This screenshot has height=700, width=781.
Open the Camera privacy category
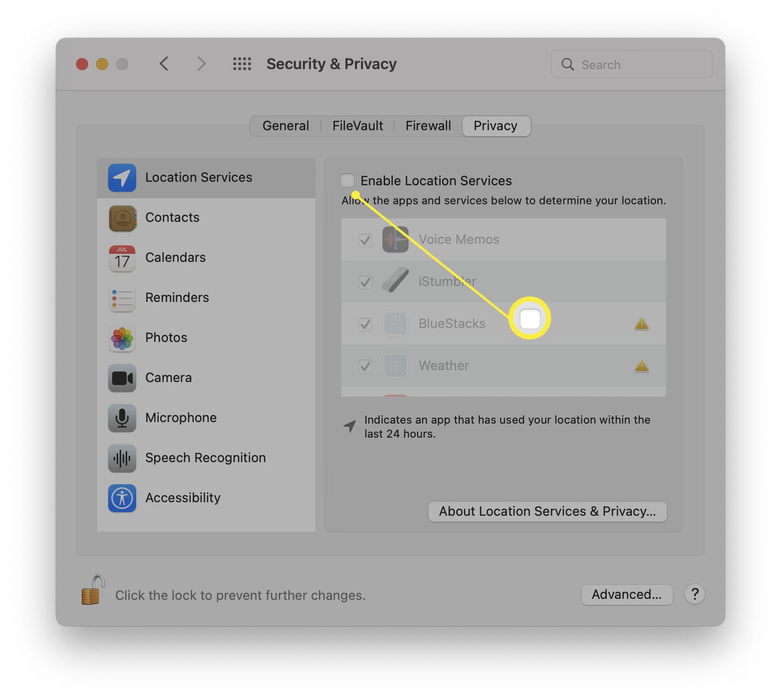tap(206, 378)
